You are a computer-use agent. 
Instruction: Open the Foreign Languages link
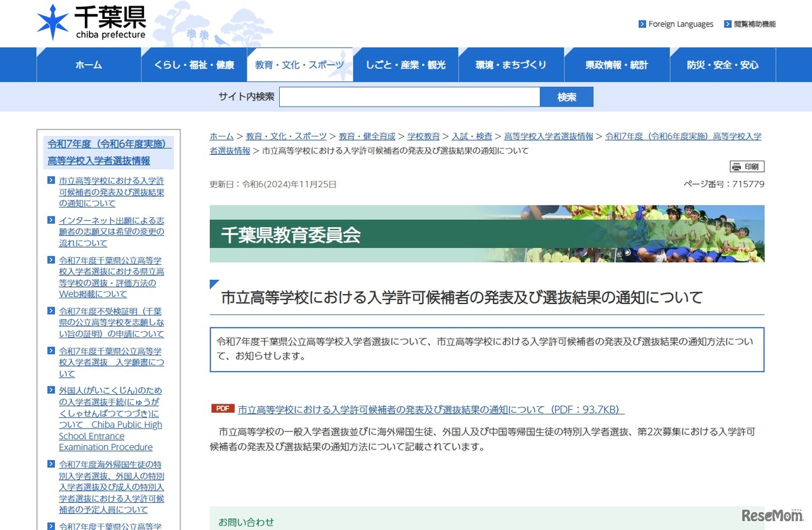click(681, 24)
